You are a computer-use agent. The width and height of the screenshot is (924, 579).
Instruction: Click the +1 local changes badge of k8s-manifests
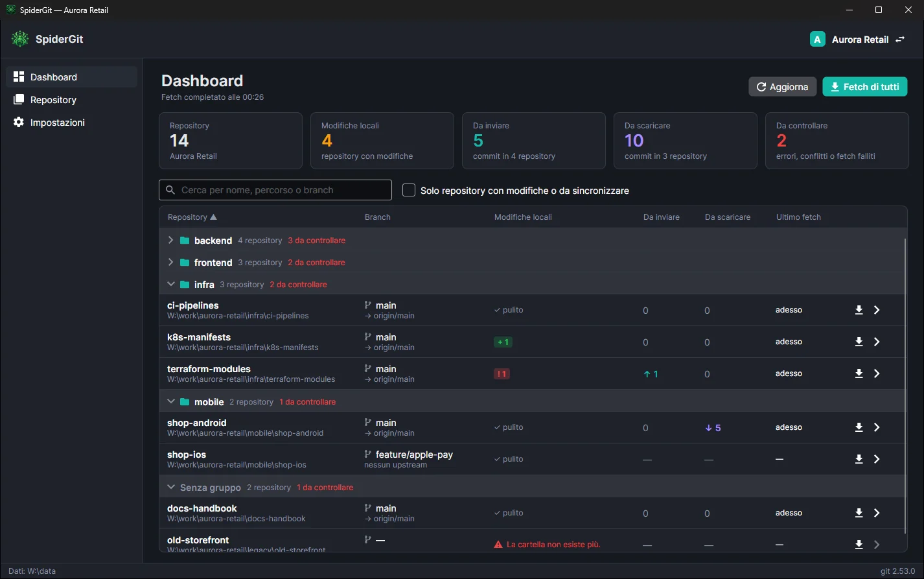click(x=503, y=342)
